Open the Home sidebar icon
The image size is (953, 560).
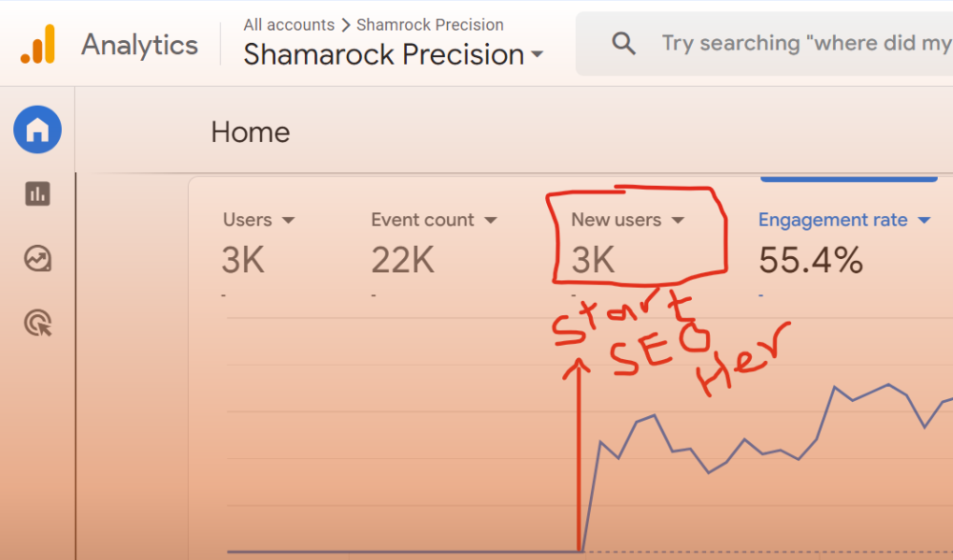point(37,130)
